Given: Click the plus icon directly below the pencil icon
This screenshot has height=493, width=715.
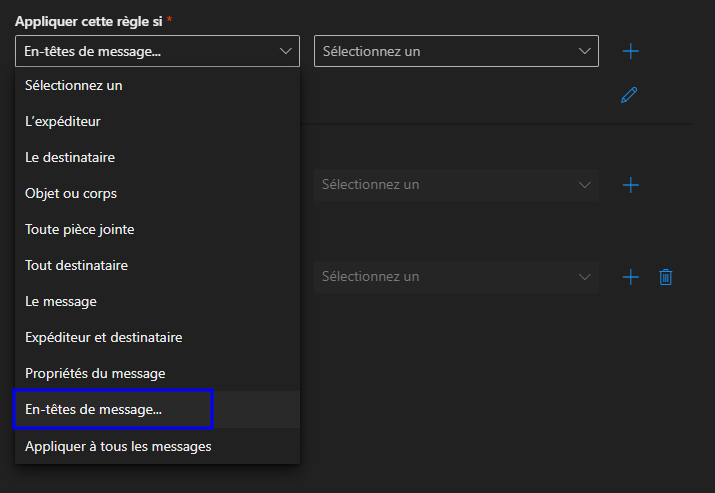Looking at the screenshot, I should pos(630,185).
